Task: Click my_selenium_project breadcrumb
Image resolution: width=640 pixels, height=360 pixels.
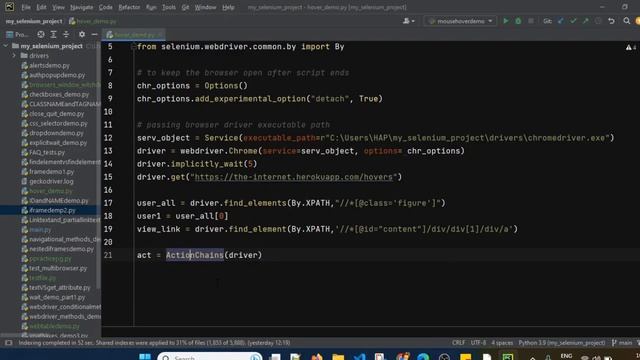Action: point(34,21)
